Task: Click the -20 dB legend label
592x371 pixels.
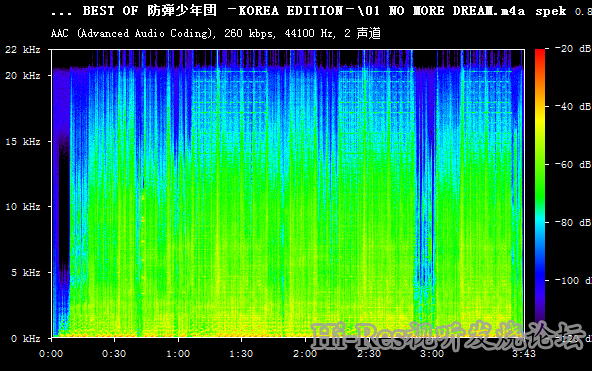Action: [x=573, y=49]
